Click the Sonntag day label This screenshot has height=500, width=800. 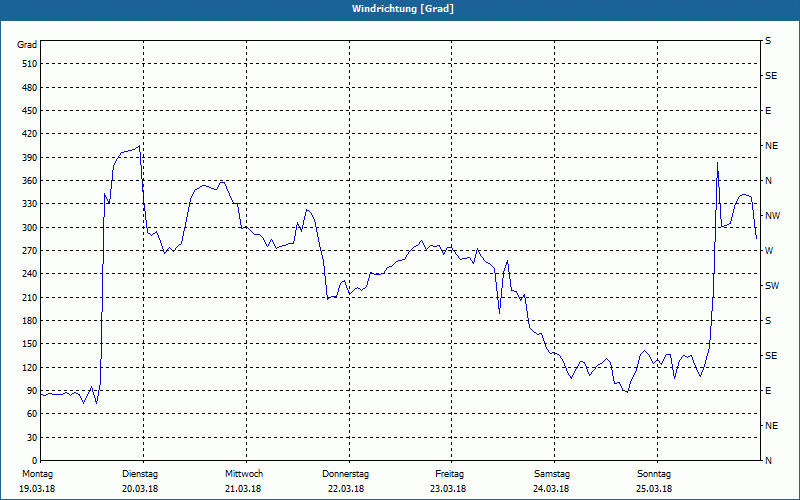point(654,474)
